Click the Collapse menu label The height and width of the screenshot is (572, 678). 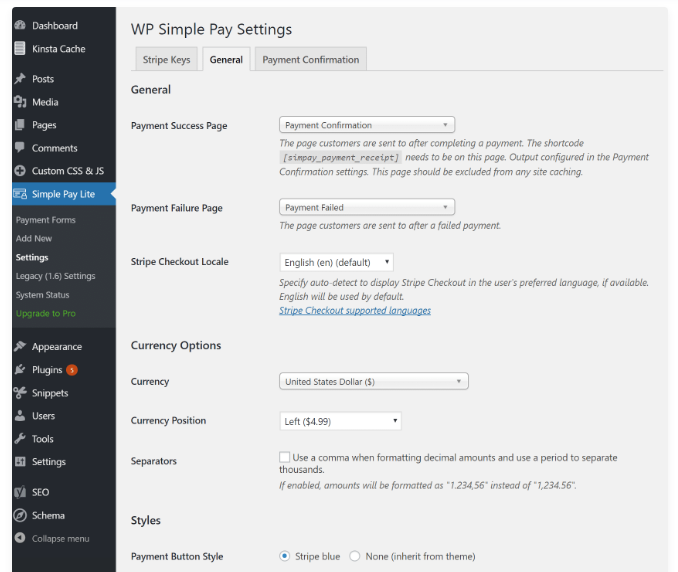pyautogui.click(x=61, y=538)
